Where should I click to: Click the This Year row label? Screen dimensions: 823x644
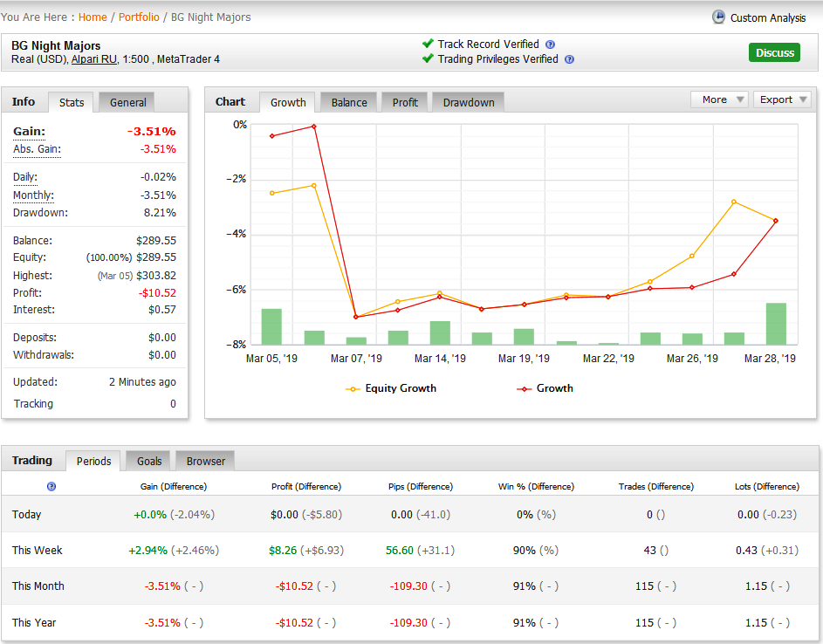pyautogui.click(x=33, y=622)
